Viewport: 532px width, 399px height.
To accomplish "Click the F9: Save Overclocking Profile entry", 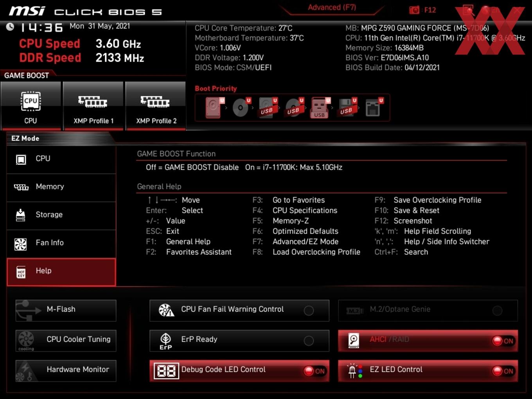I will (428, 200).
